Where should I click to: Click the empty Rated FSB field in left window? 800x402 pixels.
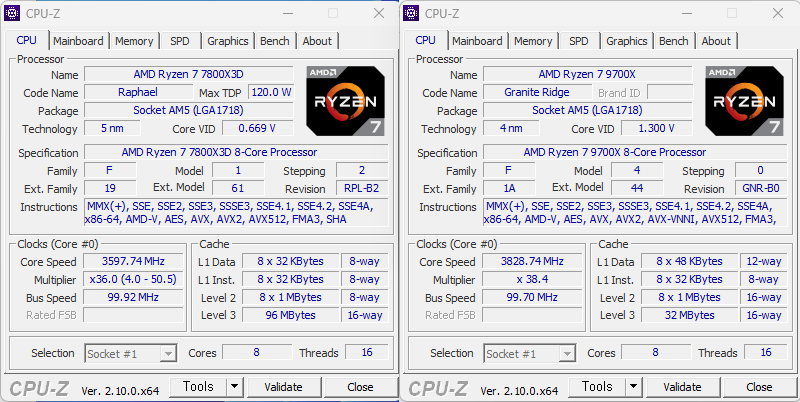click(133, 315)
